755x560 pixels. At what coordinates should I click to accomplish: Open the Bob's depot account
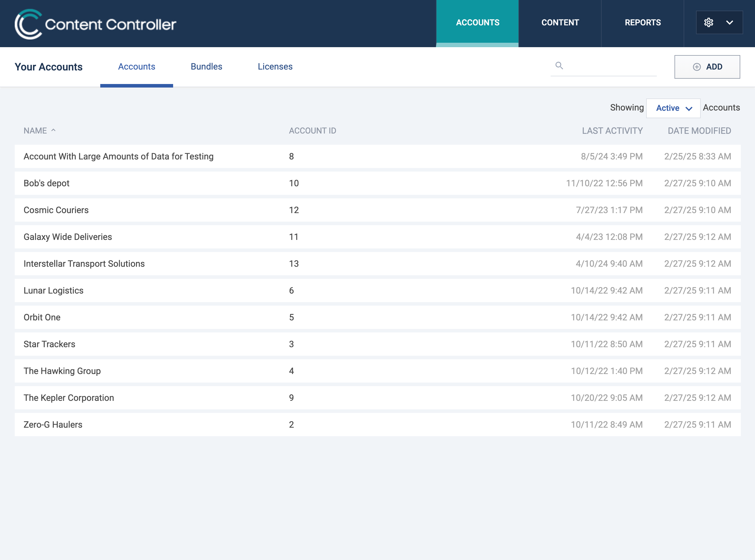pyautogui.click(x=47, y=183)
